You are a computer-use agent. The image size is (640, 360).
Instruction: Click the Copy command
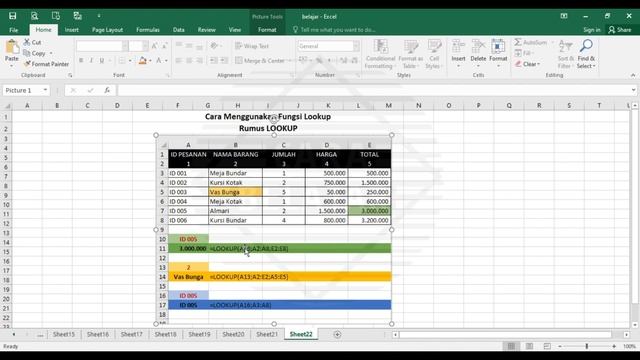(x=34, y=53)
